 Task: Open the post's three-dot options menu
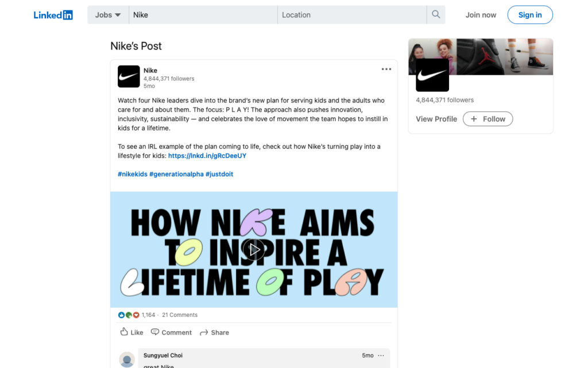click(386, 69)
